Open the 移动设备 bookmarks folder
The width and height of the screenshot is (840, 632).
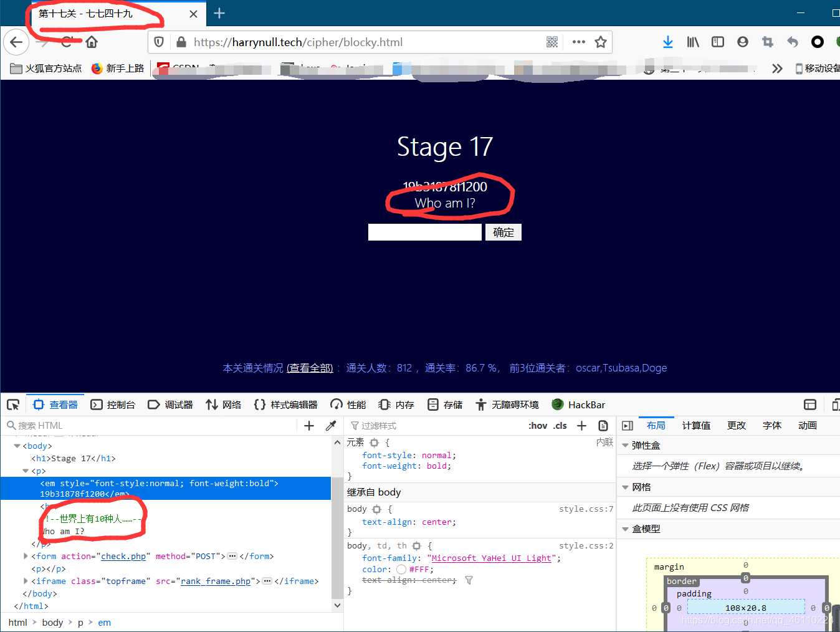coord(817,68)
